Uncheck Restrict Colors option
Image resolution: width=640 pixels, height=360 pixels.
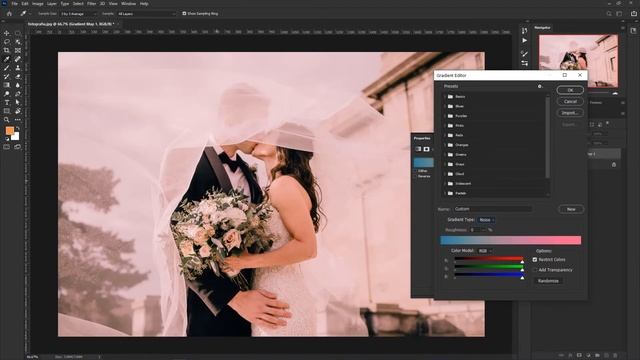[x=535, y=260]
